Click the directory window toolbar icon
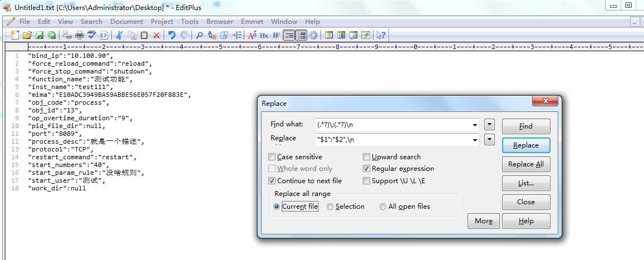 click(x=328, y=35)
